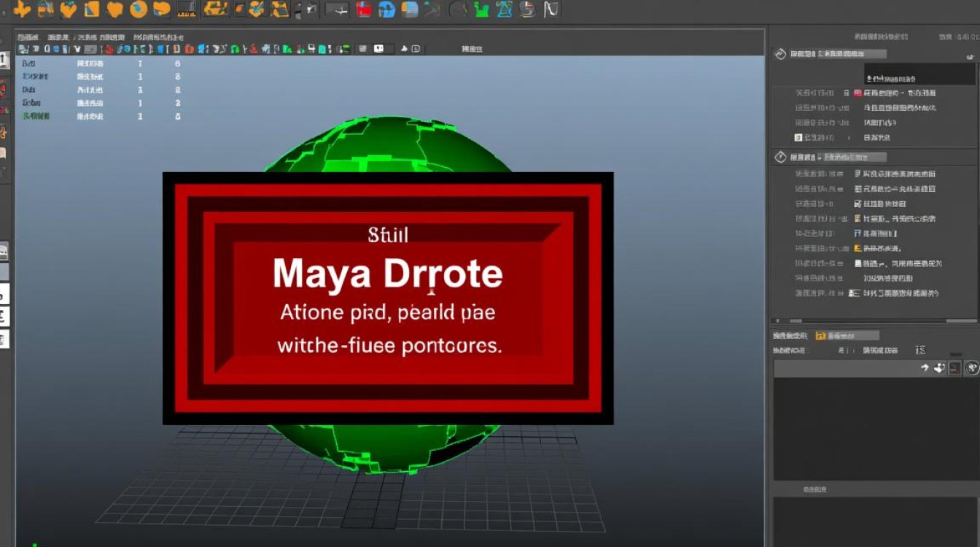Choose the teal triangle outline shelf icon
The height and width of the screenshot is (547, 980).
(505, 9)
